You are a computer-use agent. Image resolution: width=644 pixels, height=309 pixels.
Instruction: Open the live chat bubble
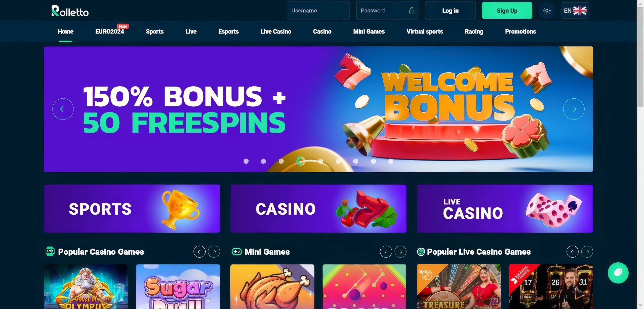point(618,273)
